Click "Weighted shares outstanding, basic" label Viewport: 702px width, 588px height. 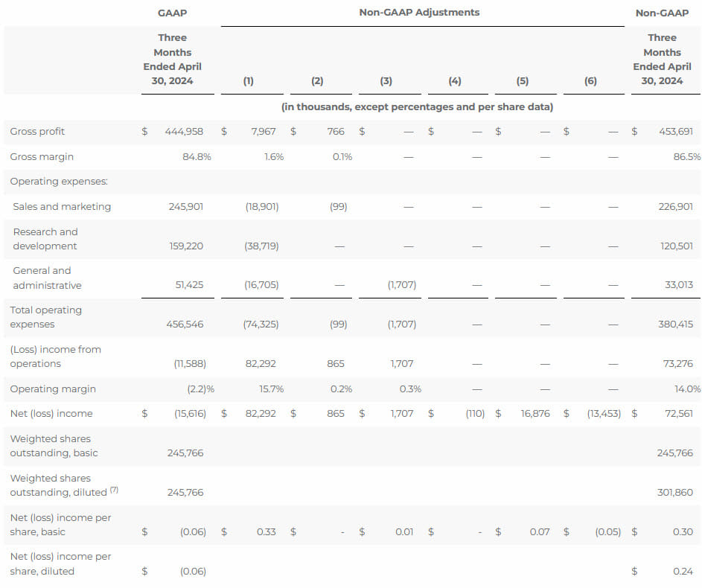point(54,446)
